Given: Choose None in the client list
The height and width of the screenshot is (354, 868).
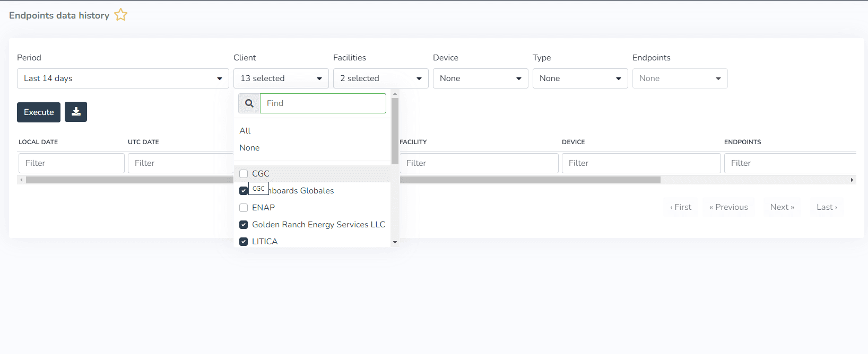Looking at the screenshot, I should coord(249,148).
